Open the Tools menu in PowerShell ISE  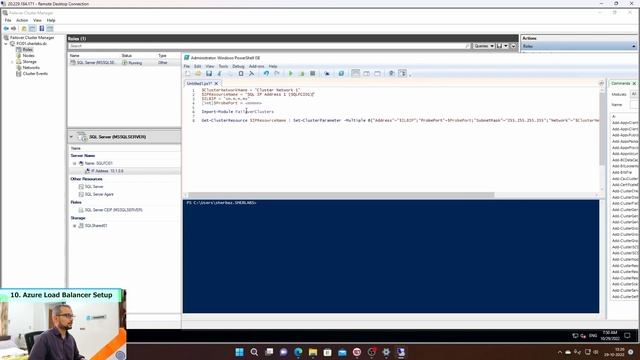click(223, 66)
